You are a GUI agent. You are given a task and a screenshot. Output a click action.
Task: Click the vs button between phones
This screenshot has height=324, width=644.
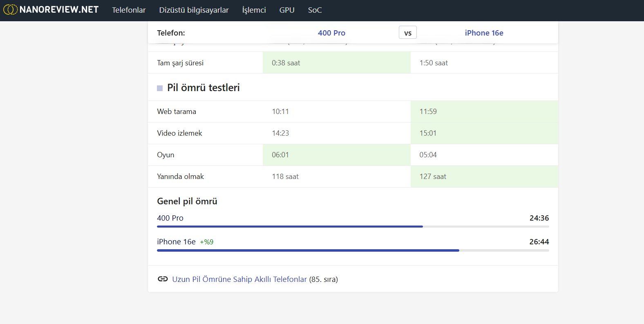[x=408, y=33]
